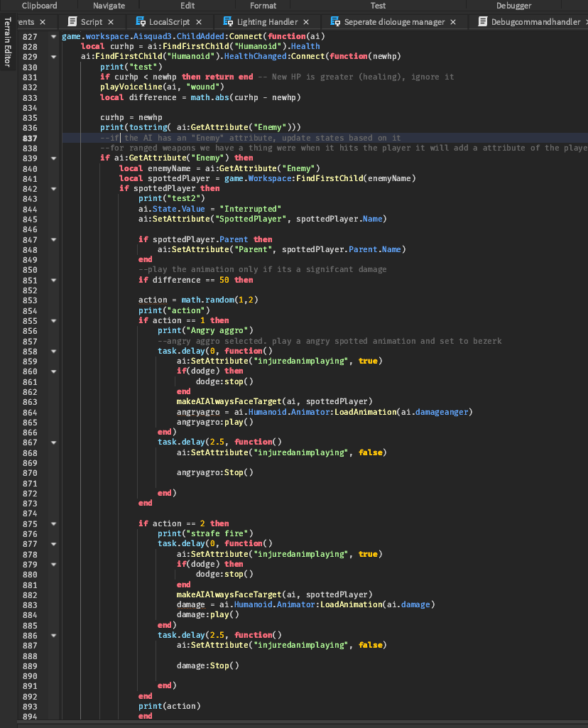Click the print("strafe fire") line
Image resolution: width=588 pixels, height=728 pixels.
click(x=205, y=533)
